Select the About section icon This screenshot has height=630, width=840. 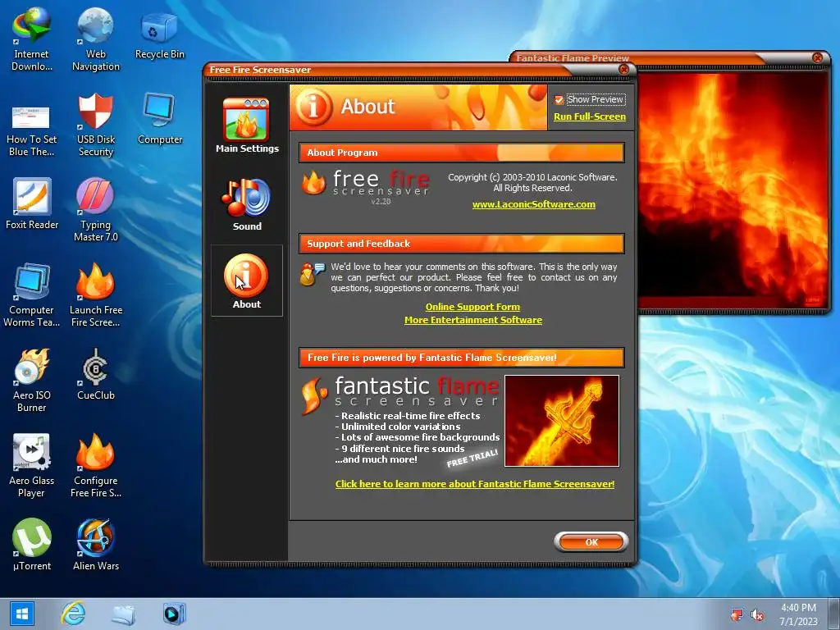[246, 281]
